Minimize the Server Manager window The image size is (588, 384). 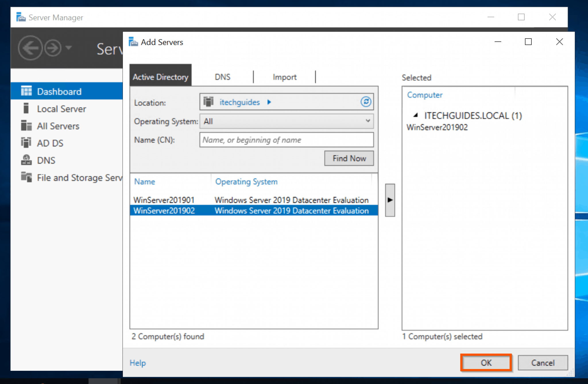(491, 17)
